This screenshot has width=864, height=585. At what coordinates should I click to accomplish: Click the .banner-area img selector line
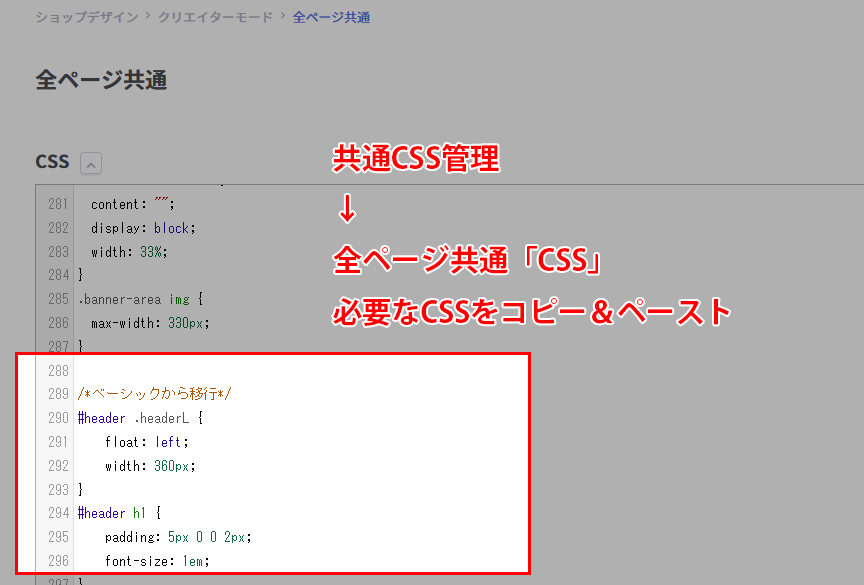click(141, 300)
